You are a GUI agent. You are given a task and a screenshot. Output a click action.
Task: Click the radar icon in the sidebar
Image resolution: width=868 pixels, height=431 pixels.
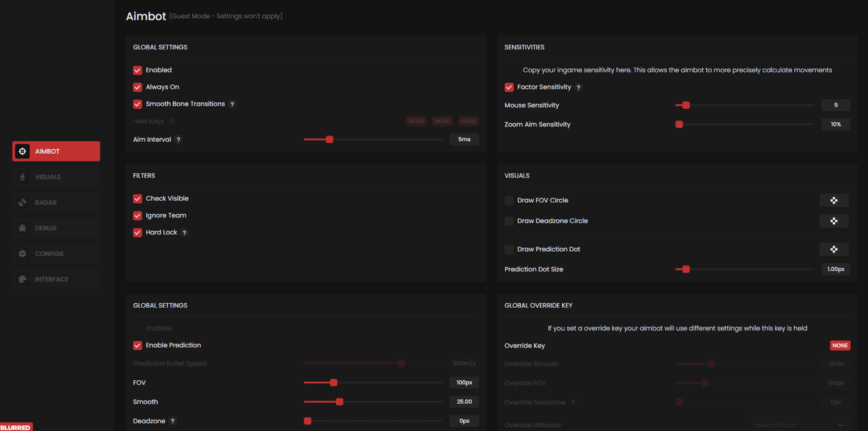22,202
